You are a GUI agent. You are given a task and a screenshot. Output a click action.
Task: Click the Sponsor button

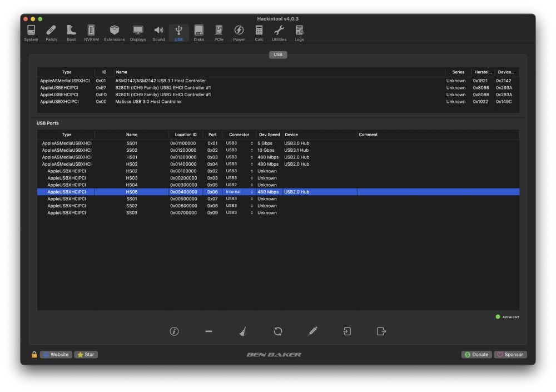pos(510,354)
